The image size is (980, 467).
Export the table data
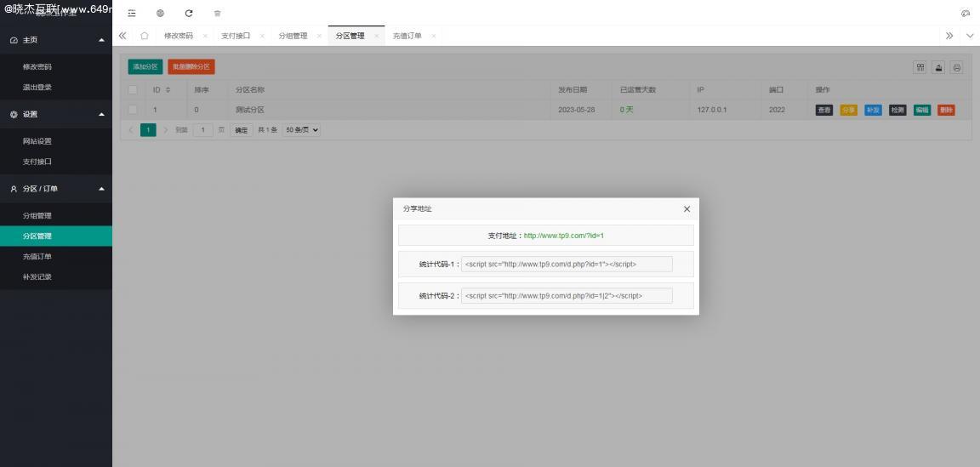tap(938, 67)
